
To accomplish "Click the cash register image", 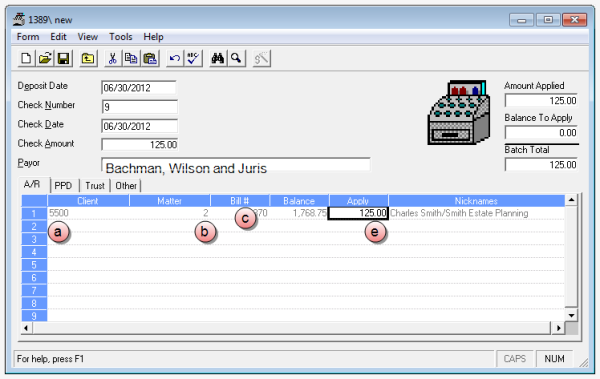I will (x=458, y=113).
